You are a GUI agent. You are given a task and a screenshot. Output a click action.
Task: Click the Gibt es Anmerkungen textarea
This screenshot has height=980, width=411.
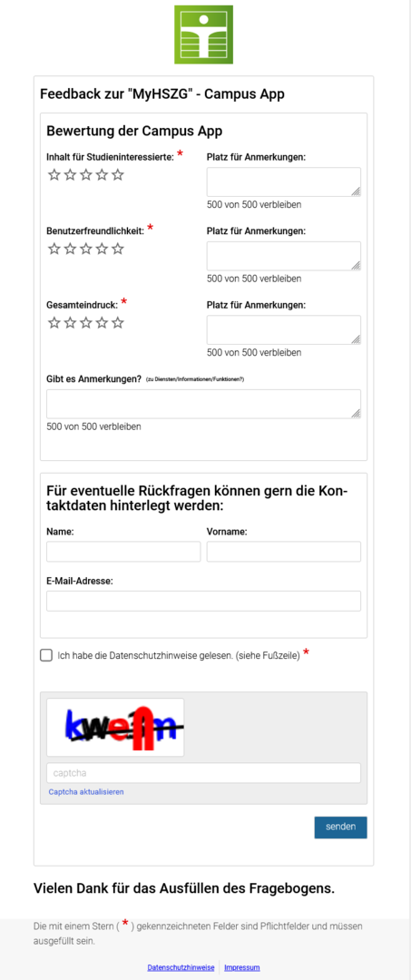click(x=203, y=404)
